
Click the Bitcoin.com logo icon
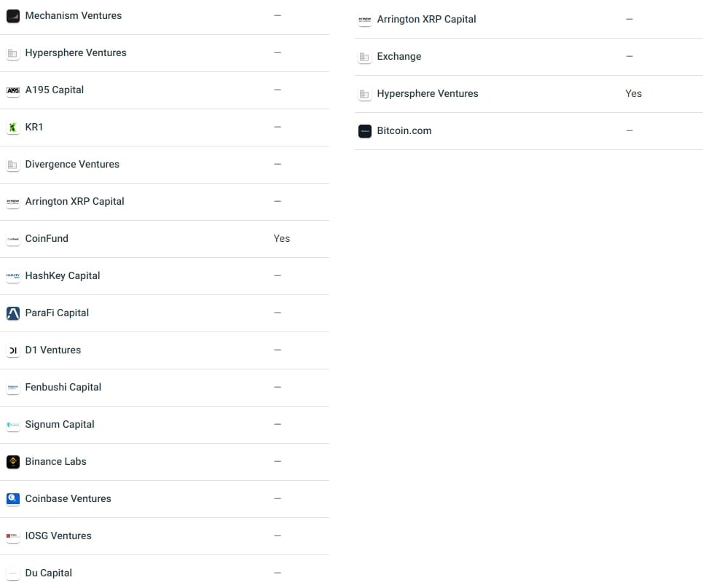[365, 131]
